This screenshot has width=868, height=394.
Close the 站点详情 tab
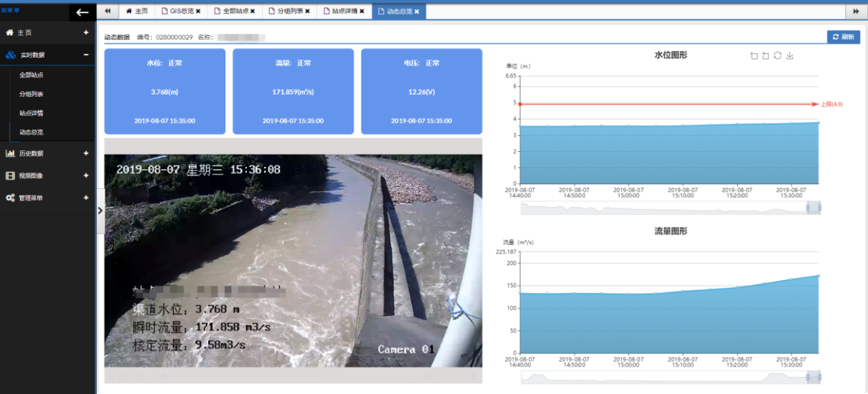pyautogui.click(x=361, y=11)
